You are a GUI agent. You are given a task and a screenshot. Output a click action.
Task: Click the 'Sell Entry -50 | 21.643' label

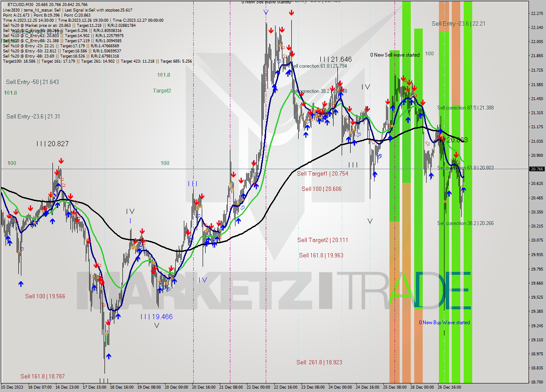(32, 82)
